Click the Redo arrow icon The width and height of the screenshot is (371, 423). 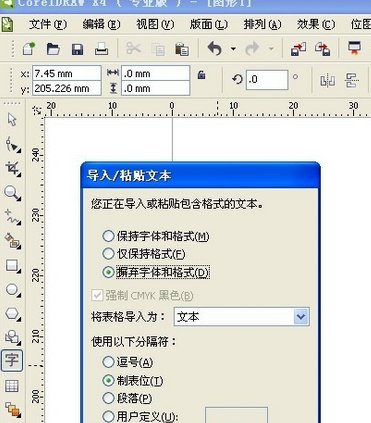point(252,49)
